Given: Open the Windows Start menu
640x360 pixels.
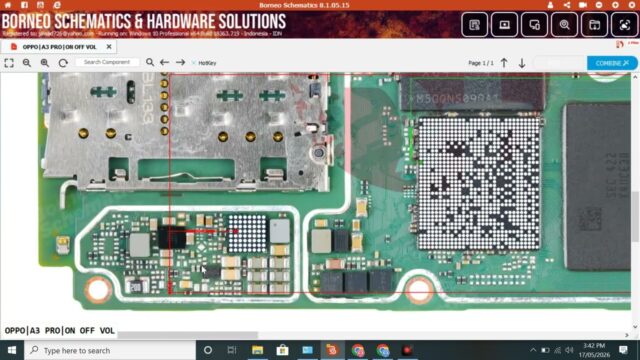Looking at the screenshot, I should click(x=12, y=350).
